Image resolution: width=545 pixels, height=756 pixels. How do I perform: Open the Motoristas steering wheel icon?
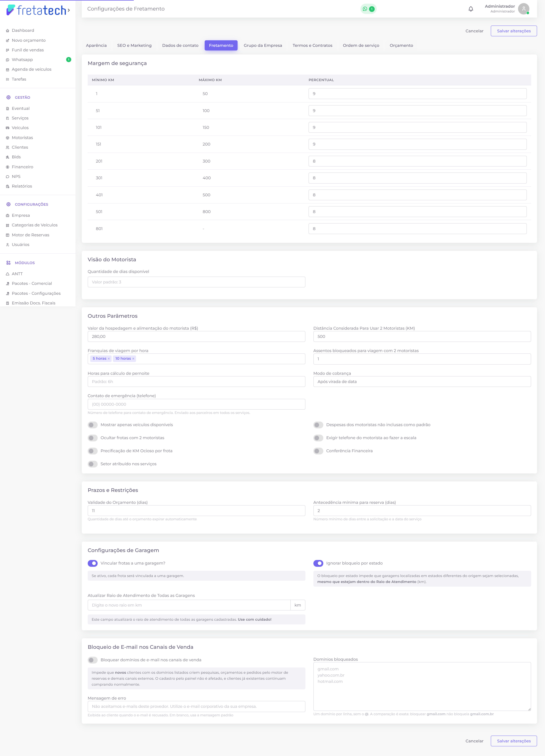click(8, 138)
